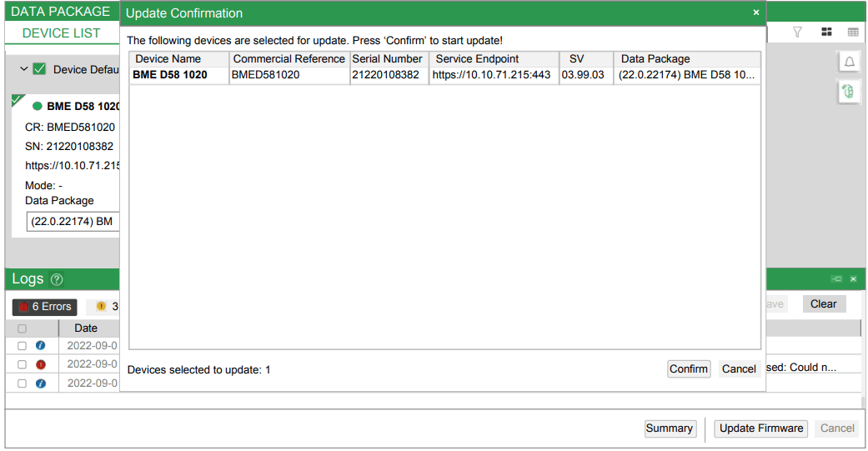
Task: Toggle the warnings log filter
Action: [103, 307]
